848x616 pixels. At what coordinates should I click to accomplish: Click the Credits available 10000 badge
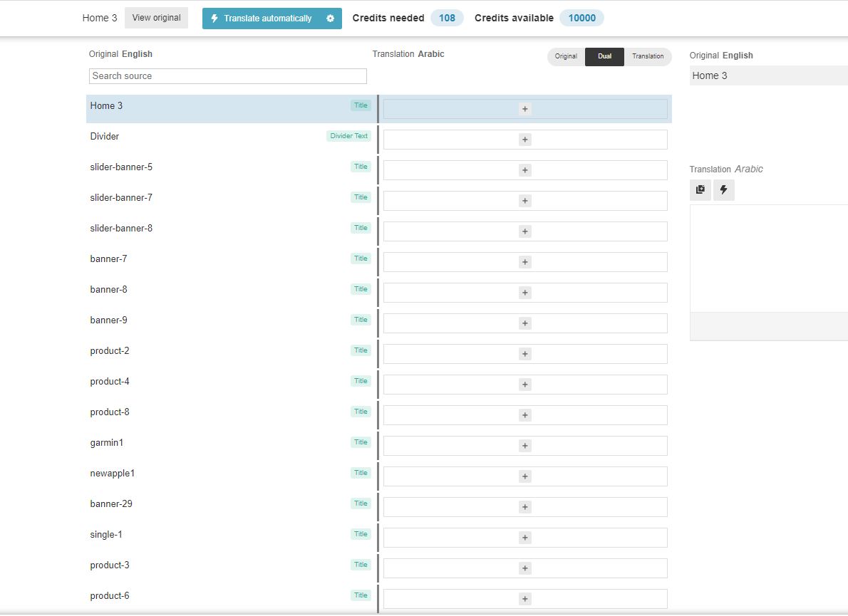[581, 19]
